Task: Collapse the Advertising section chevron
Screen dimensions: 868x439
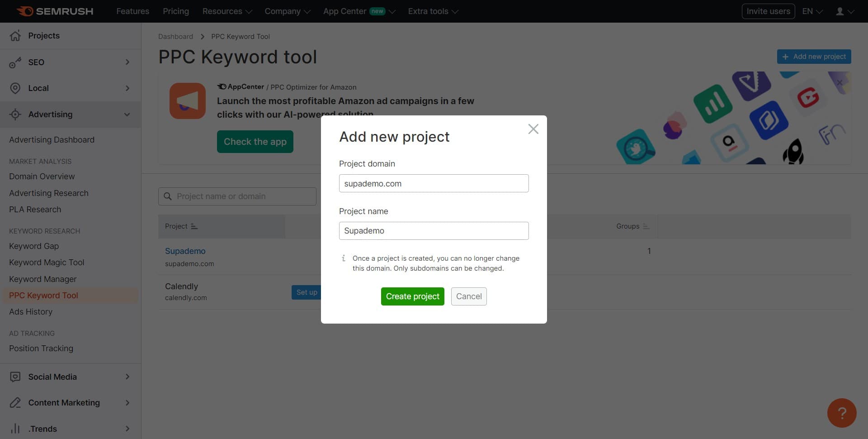Action: [127, 114]
